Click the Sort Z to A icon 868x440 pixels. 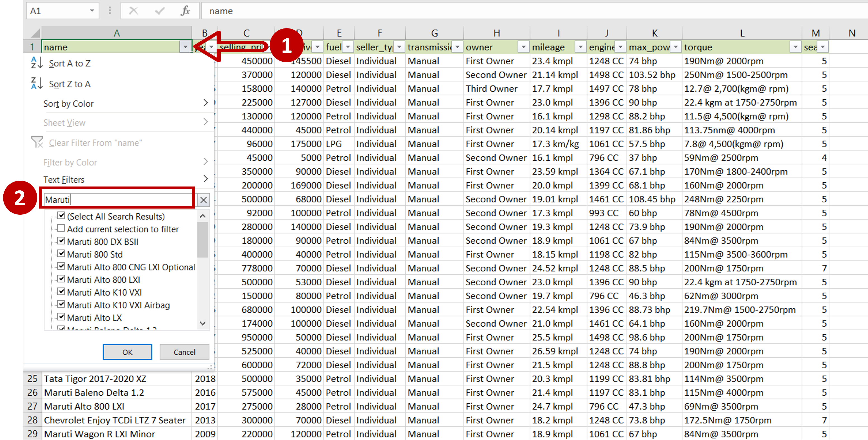(37, 83)
